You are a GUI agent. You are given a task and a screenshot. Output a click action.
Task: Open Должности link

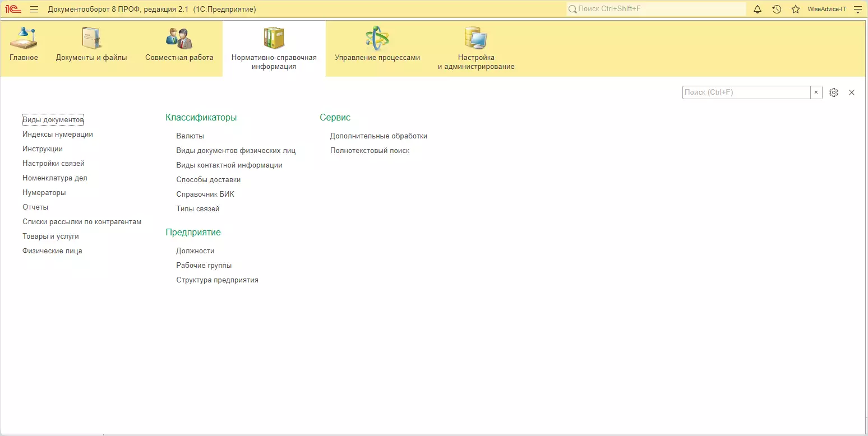click(x=195, y=251)
